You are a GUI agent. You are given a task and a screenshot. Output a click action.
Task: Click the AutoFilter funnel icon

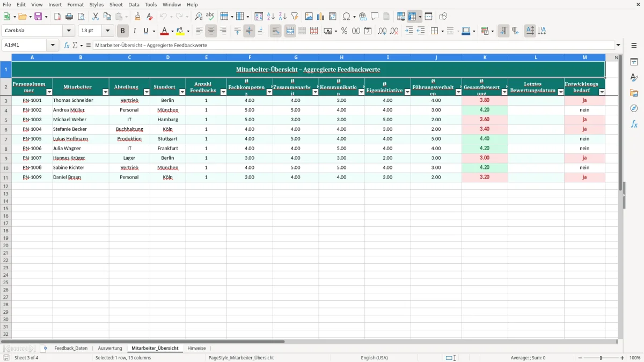click(295, 17)
